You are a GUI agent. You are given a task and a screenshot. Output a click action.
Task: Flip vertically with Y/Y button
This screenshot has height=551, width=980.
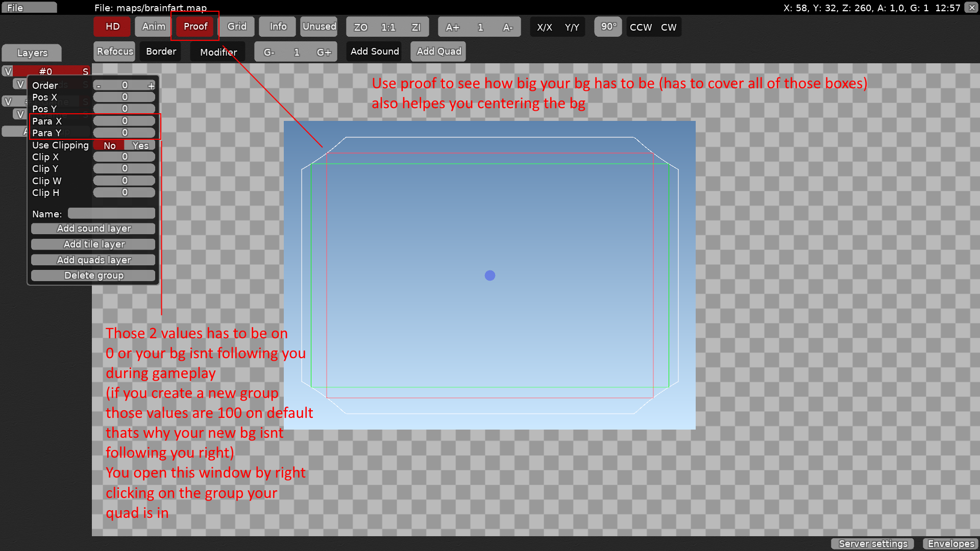point(572,27)
